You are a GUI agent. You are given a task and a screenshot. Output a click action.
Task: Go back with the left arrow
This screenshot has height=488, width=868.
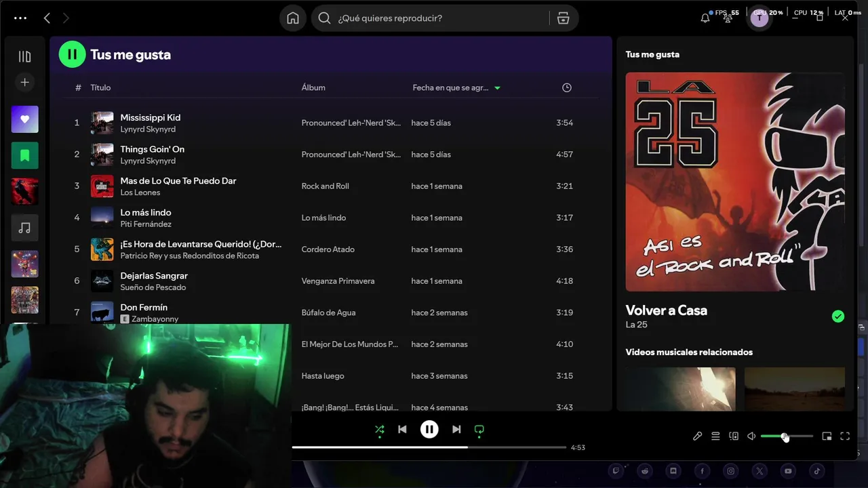[47, 18]
